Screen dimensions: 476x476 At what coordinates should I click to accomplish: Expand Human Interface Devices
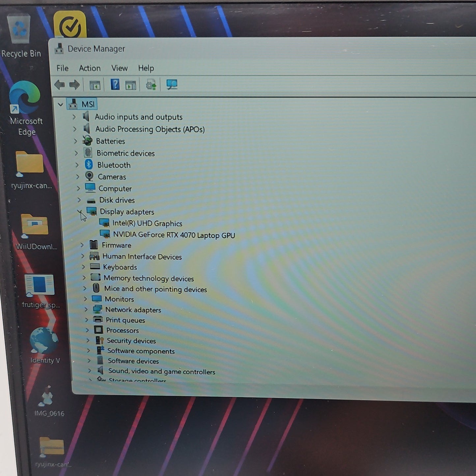point(83,256)
